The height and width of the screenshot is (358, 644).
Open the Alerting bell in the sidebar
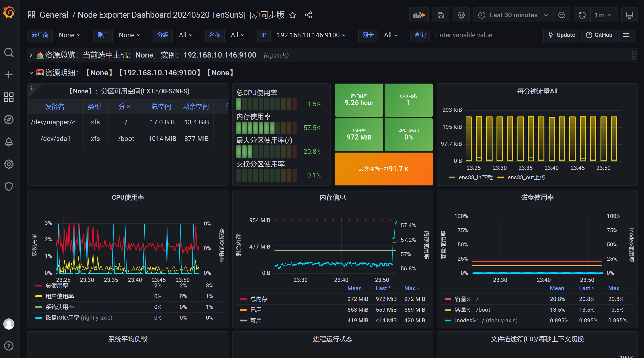click(9, 142)
